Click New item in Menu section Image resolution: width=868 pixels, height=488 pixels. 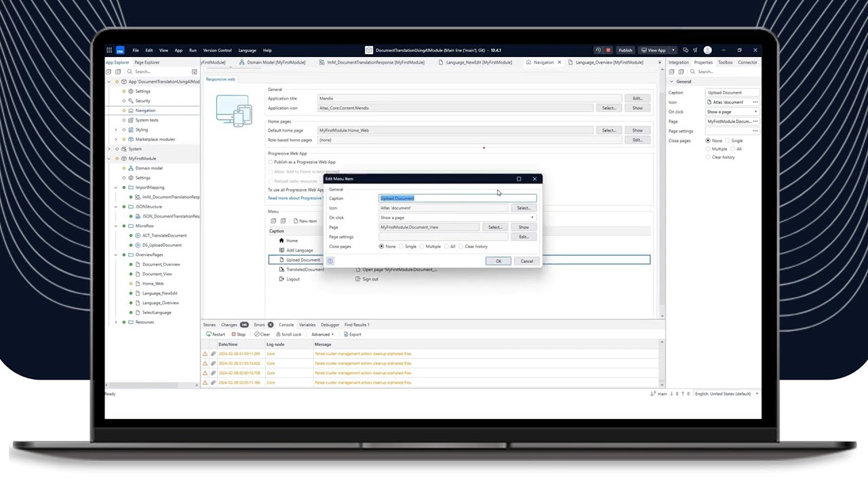click(304, 221)
